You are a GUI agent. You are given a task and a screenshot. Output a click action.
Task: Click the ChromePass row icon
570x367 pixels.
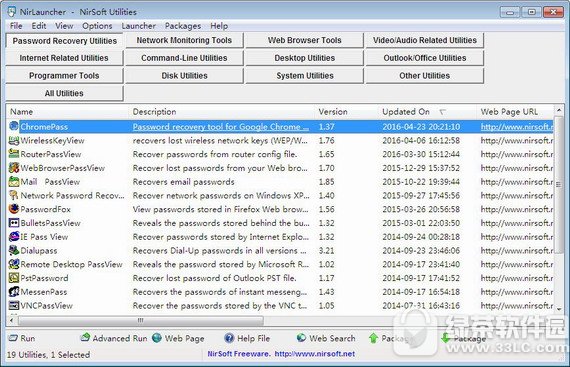pyautogui.click(x=13, y=126)
